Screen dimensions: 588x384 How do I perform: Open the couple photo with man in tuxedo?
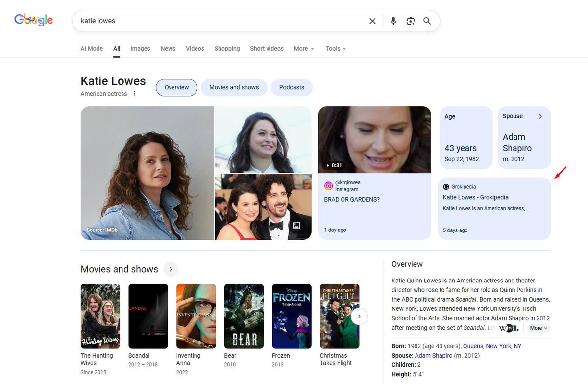point(263,207)
